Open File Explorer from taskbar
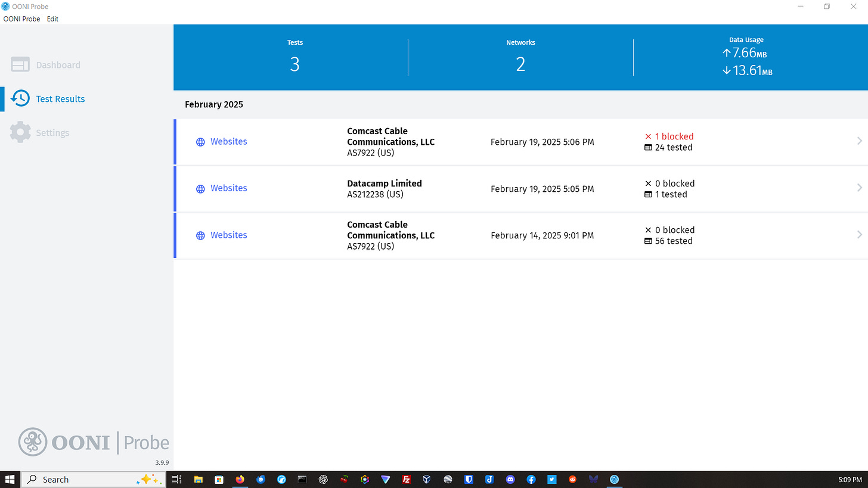The height and width of the screenshot is (488, 868). click(x=198, y=479)
